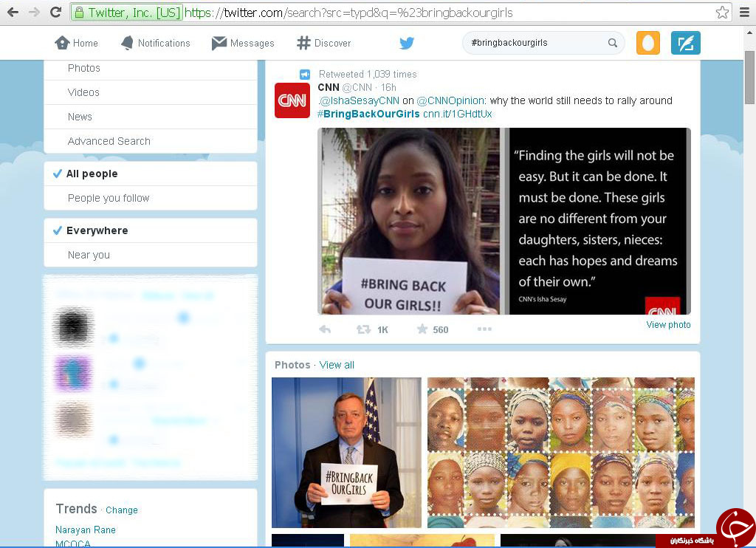Click Change next to Trends
The image size is (756, 548).
point(122,510)
